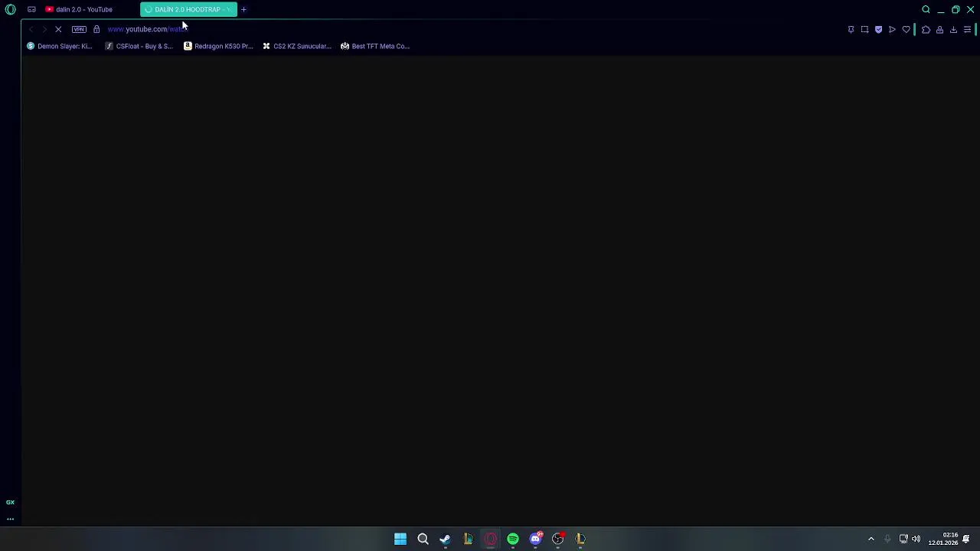Open Discord from the taskbar
The height and width of the screenshot is (551, 980).
[x=535, y=539]
